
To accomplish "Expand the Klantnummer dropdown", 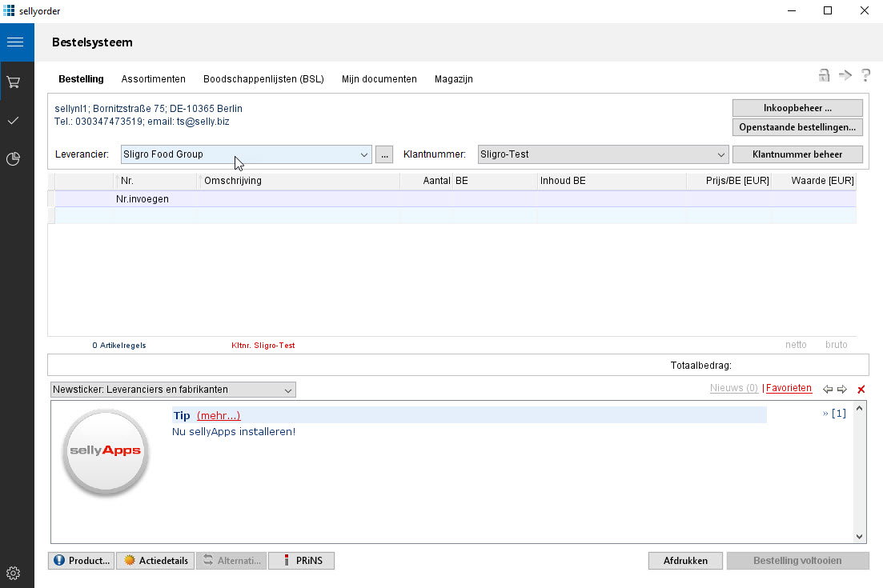I will (720, 154).
